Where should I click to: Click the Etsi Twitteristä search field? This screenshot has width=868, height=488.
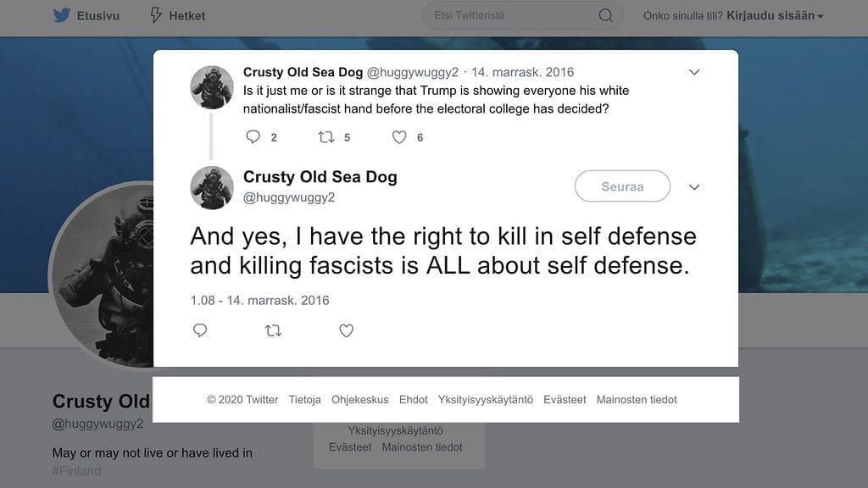(509, 15)
